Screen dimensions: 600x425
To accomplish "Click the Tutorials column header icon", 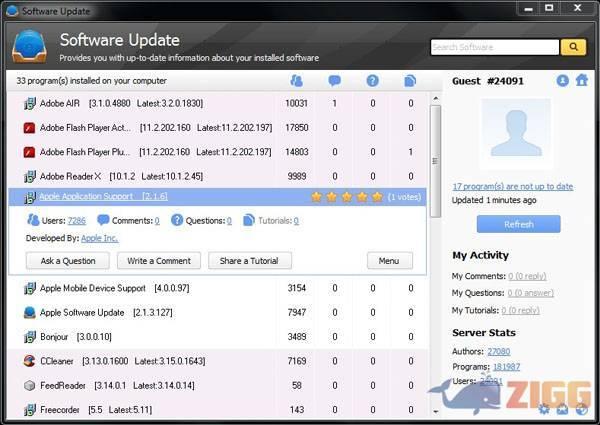I will coord(410,81).
